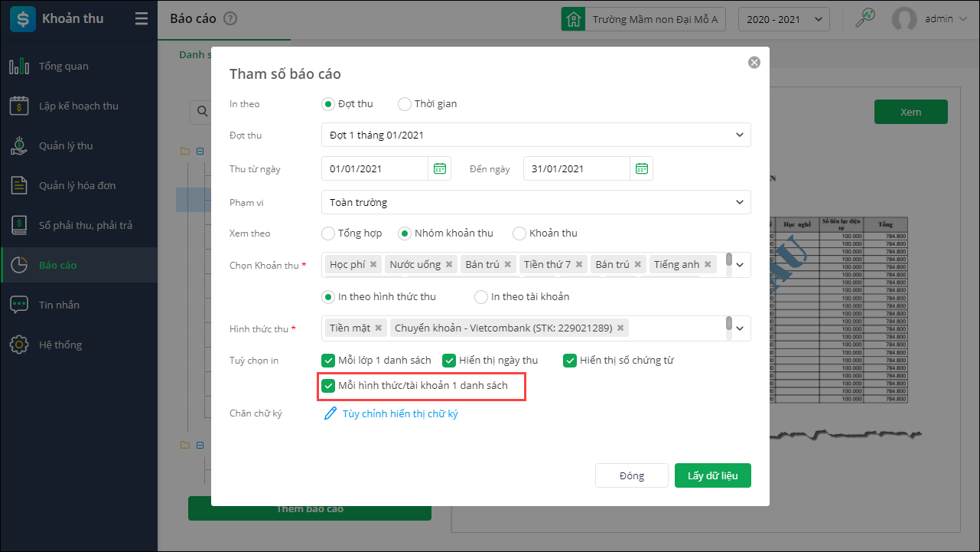Click the Lấy dữ liệu button
Viewport: 980px width, 552px height.
(x=712, y=476)
